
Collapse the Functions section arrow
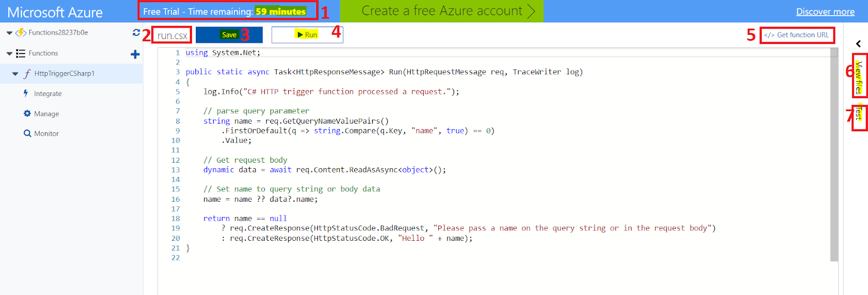coord(9,54)
